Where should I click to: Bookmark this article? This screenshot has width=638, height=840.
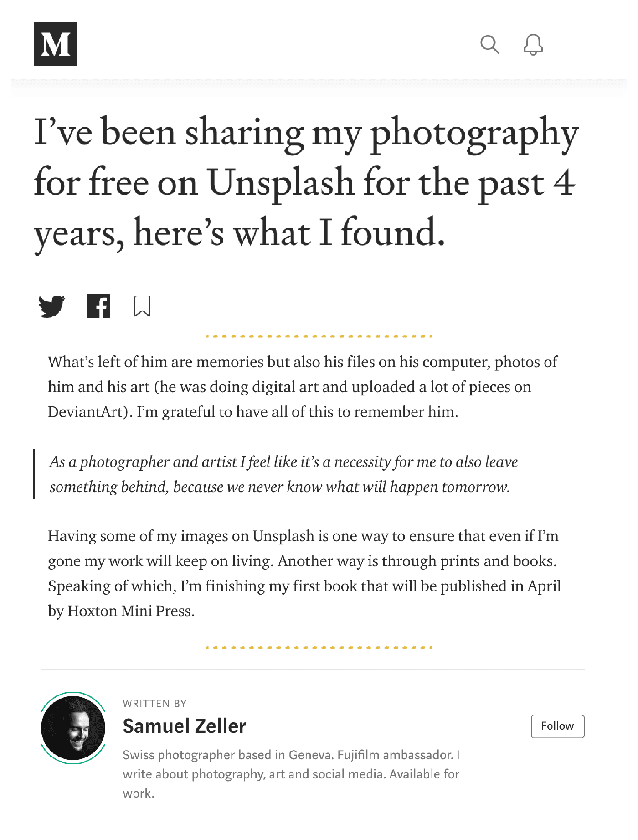point(142,306)
